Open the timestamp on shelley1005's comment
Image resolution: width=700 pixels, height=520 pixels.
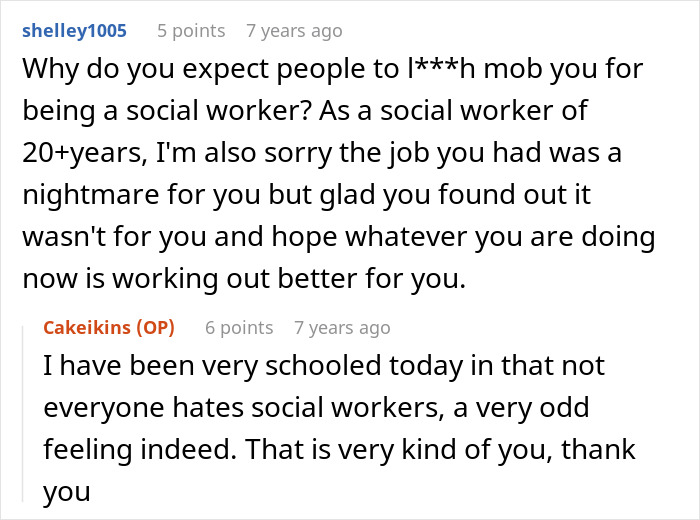(294, 31)
